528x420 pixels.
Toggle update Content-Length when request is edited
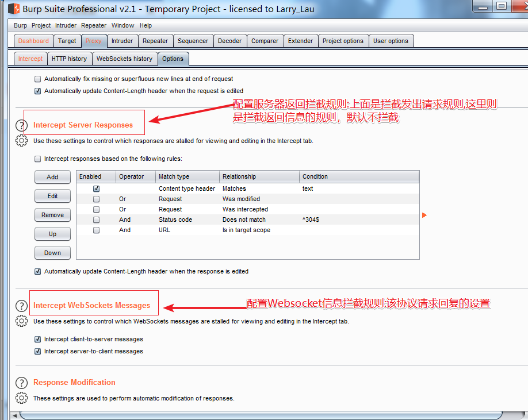pos(38,91)
